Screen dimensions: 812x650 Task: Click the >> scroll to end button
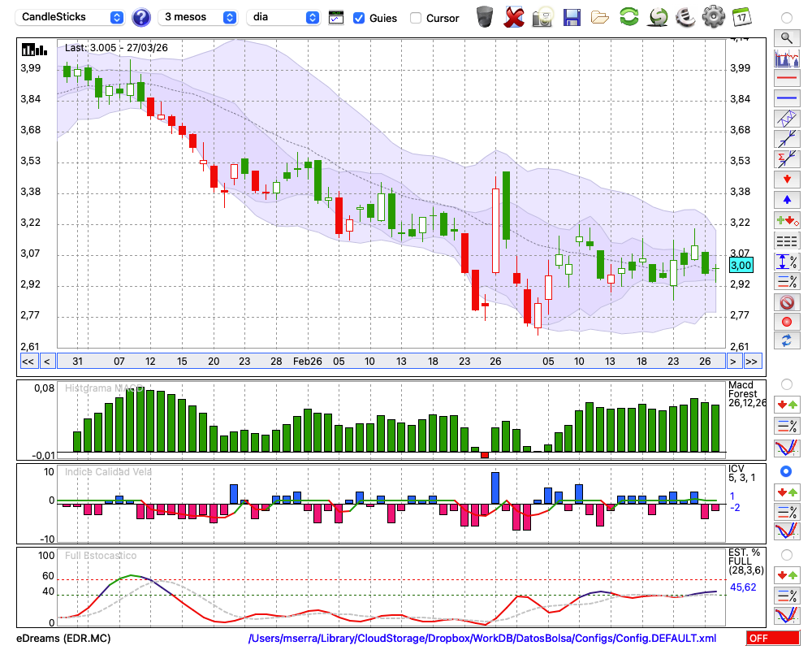coord(752,362)
